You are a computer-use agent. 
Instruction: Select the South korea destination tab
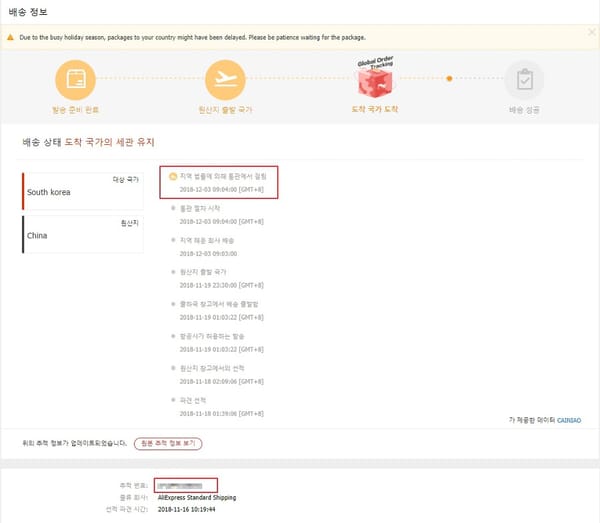coord(83,191)
